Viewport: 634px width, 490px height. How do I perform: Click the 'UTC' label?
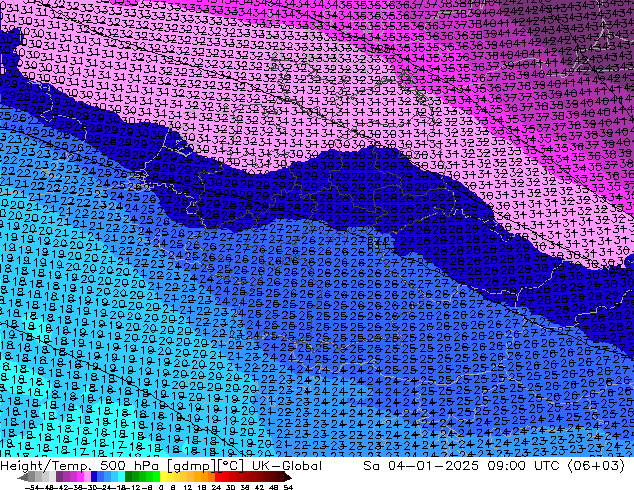pos(547,466)
